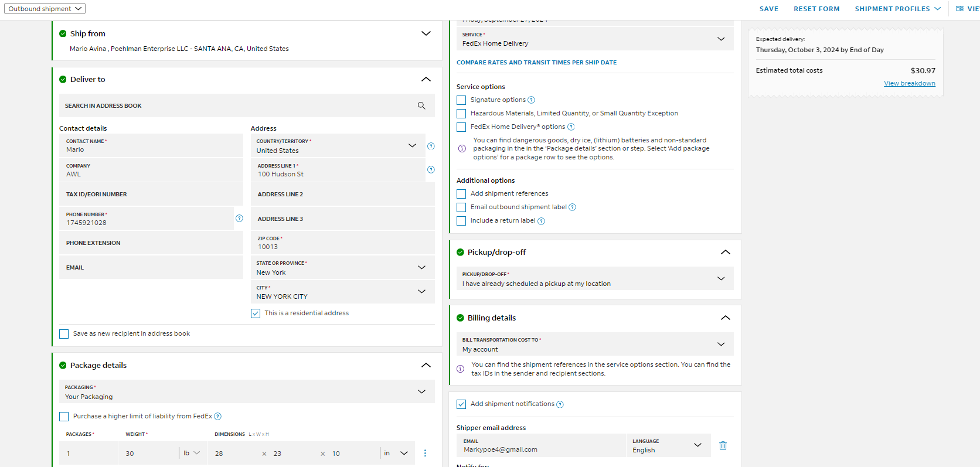Viewport: 980px width, 467px height.
Task: Click the Contact Name field
Action: (x=151, y=146)
